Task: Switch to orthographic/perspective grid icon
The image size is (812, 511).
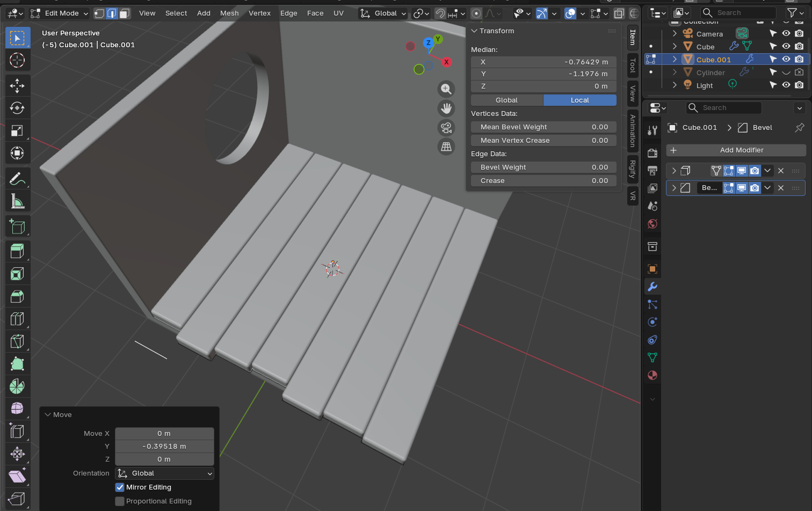Action: pyautogui.click(x=446, y=147)
